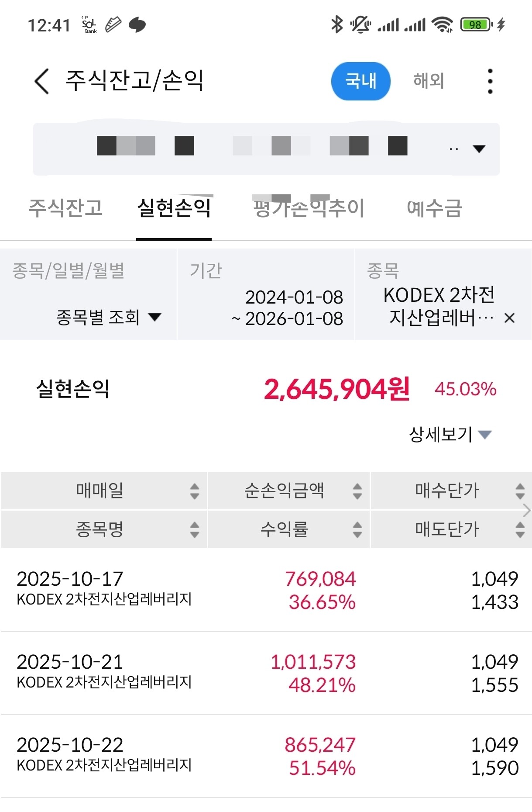The image size is (532, 812).
Task: Tap the Bluetooth status bar icon
Action: click(x=336, y=24)
